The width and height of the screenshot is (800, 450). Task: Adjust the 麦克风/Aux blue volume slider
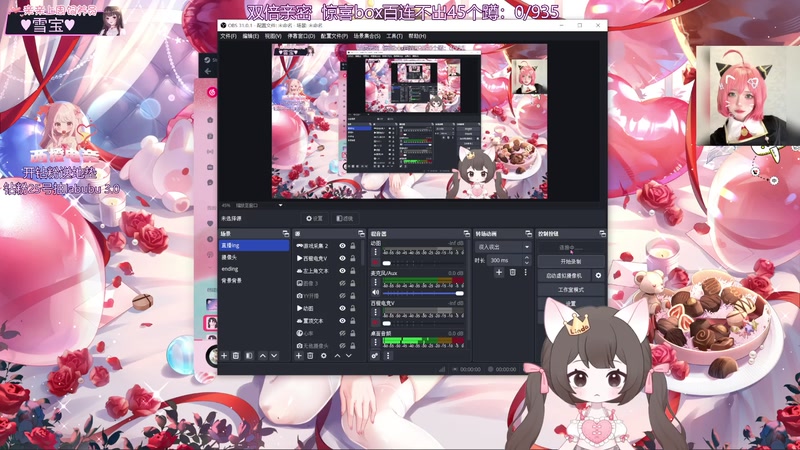(x=423, y=293)
